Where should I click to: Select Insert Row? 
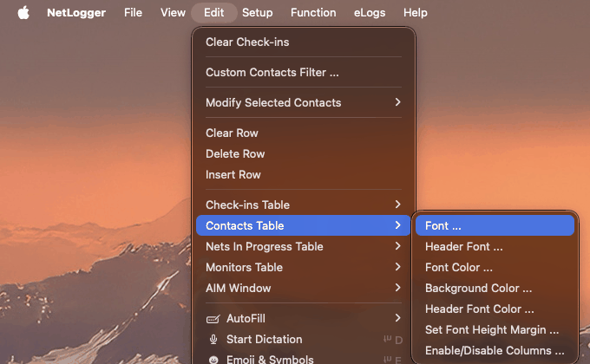(304, 174)
